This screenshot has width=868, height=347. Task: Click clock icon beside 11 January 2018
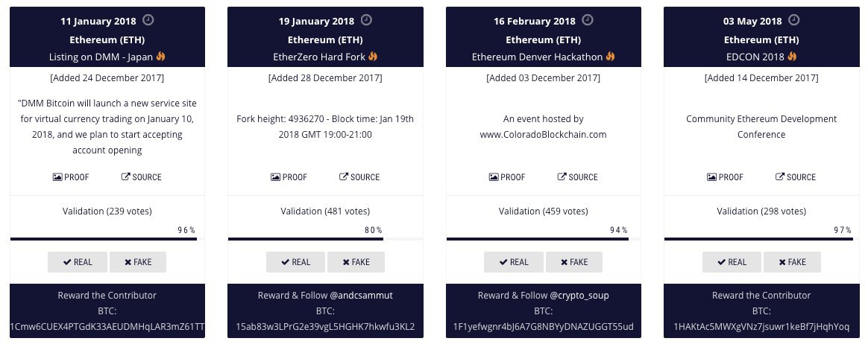click(148, 20)
